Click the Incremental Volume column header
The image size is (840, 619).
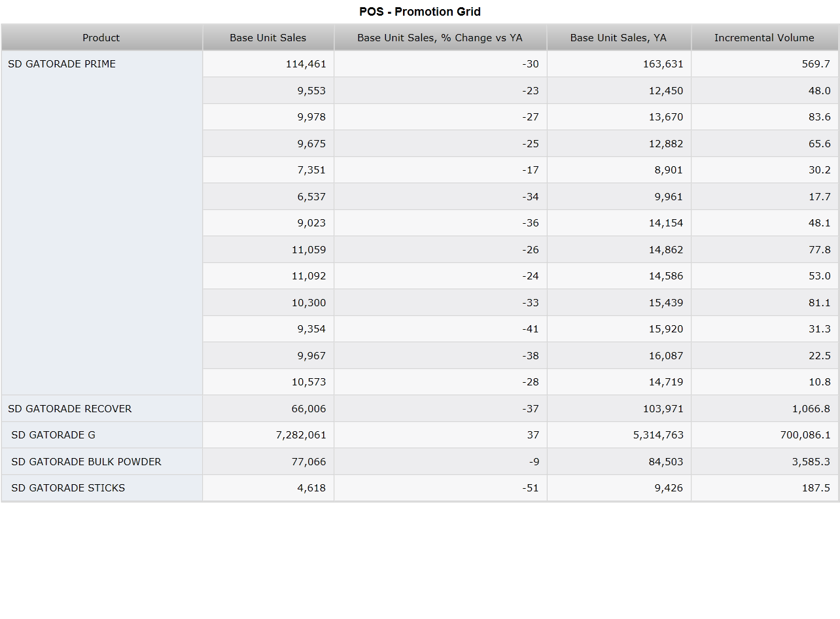765,38
